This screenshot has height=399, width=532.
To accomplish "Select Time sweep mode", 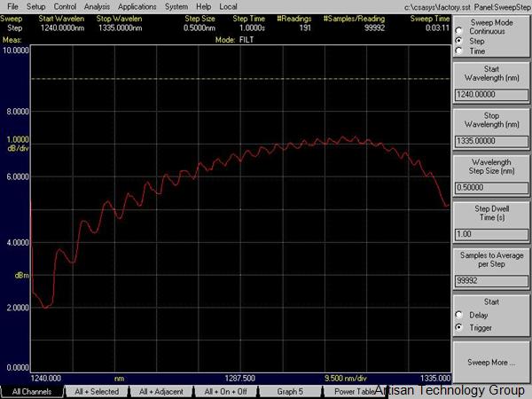I will click(458, 51).
